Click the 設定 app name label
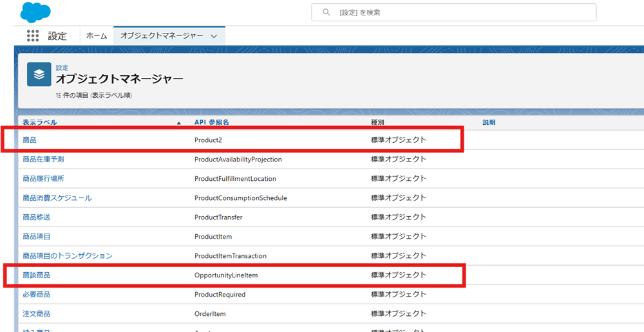The width and height of the screenshot is (644, 332). 57,35
